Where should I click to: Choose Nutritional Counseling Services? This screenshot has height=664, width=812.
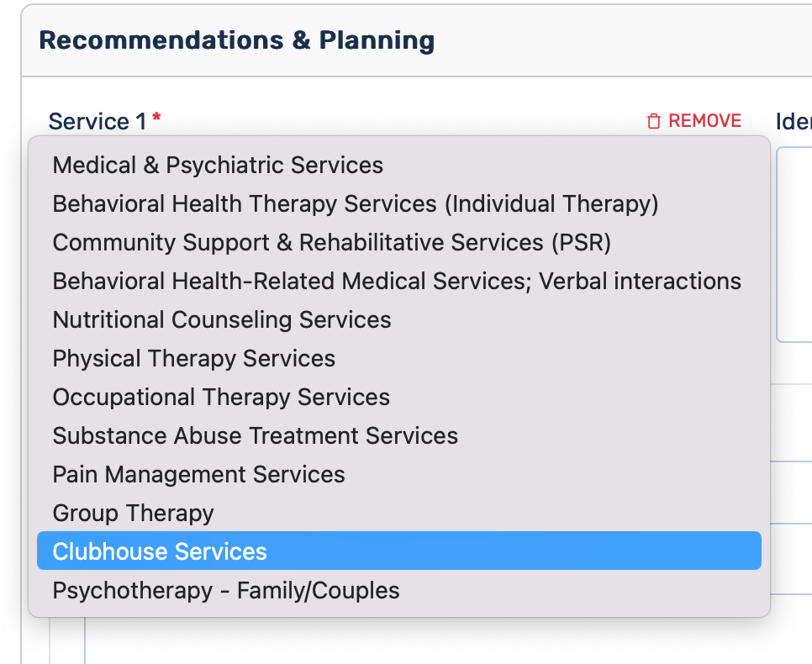222,320
